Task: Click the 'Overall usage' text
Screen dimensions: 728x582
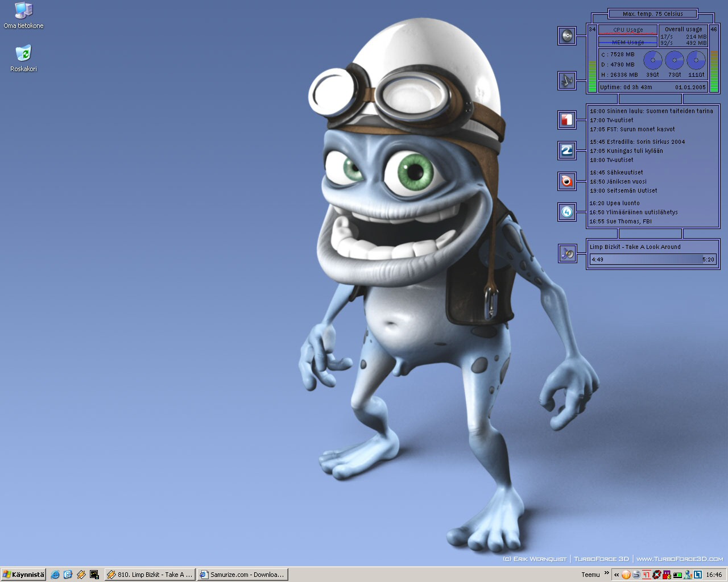Action: point(683,29)
